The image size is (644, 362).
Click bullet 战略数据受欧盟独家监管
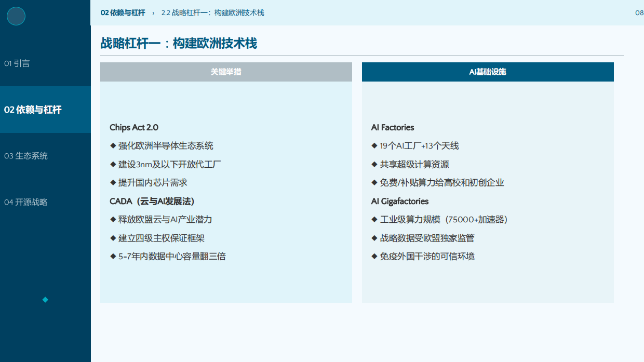(x=423, y=238)
